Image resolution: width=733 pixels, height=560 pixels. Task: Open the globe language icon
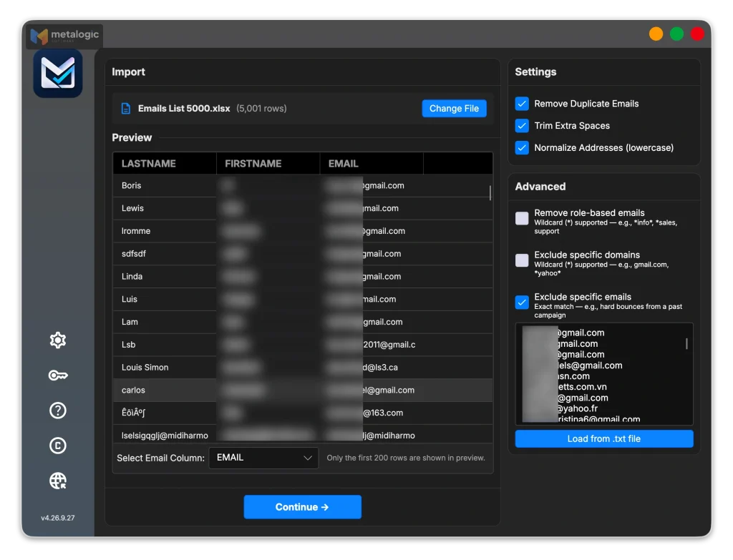click(x=58, y=481)
